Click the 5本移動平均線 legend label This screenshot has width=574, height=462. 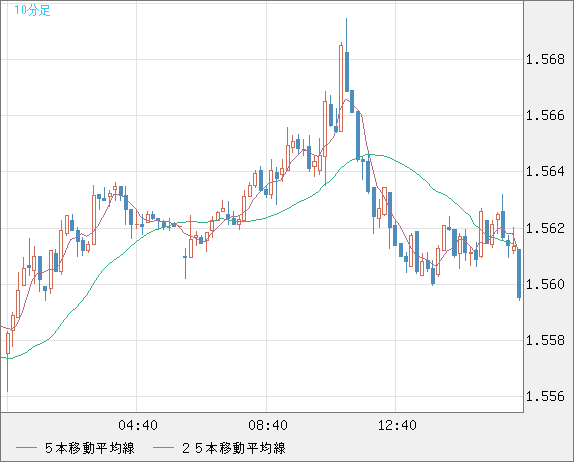90,448
